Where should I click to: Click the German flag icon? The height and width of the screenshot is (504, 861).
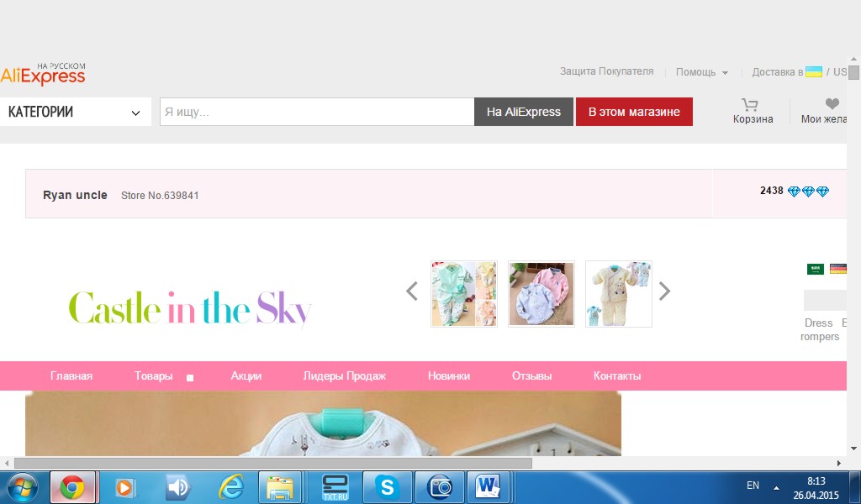click(x=837, y=269)
